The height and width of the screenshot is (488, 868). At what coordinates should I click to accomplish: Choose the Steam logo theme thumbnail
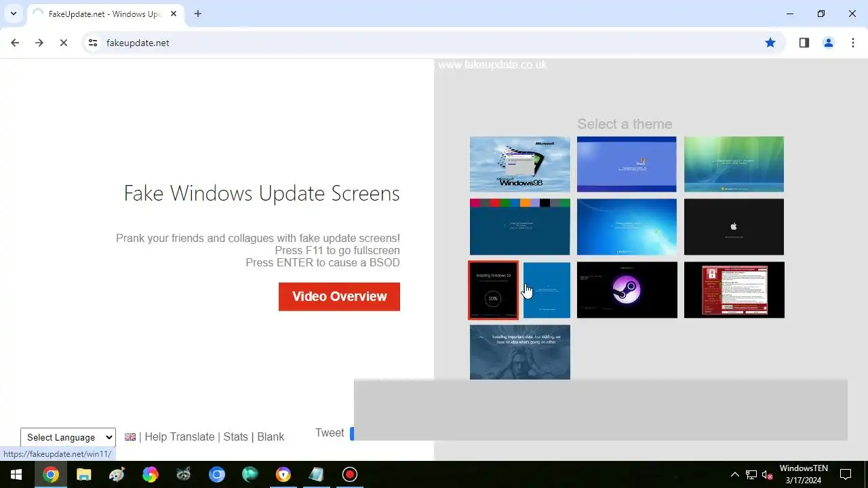627,290
